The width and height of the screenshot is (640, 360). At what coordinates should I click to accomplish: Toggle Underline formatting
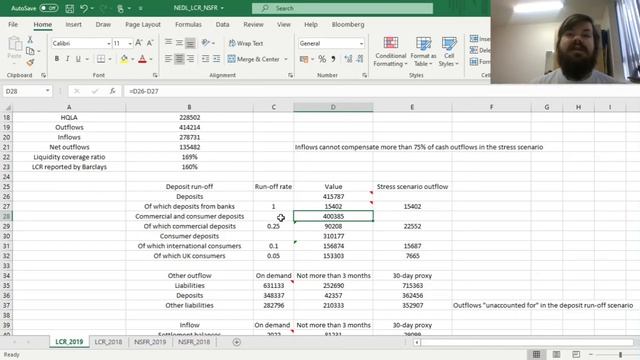[78, 59]
